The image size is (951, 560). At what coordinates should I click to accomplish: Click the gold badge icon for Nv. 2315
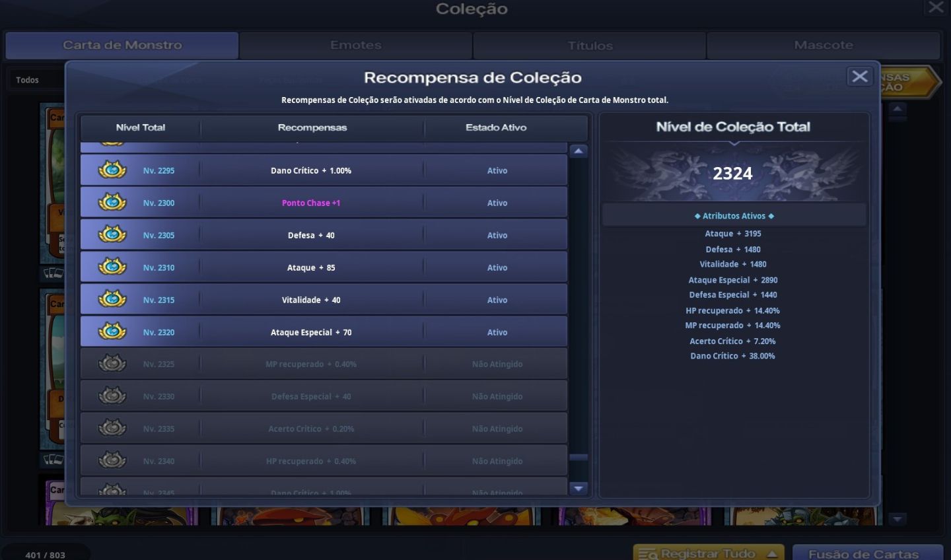click(112, 300)
